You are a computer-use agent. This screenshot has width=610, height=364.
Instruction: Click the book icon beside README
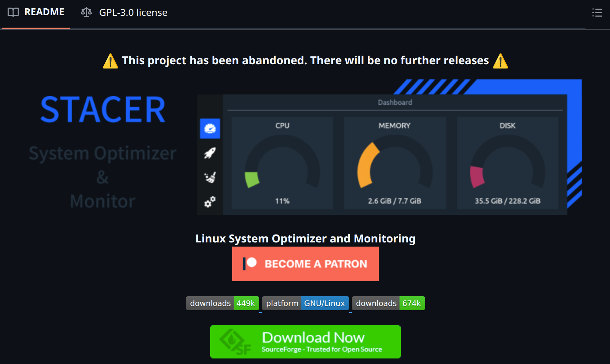[x=13, y=12]
